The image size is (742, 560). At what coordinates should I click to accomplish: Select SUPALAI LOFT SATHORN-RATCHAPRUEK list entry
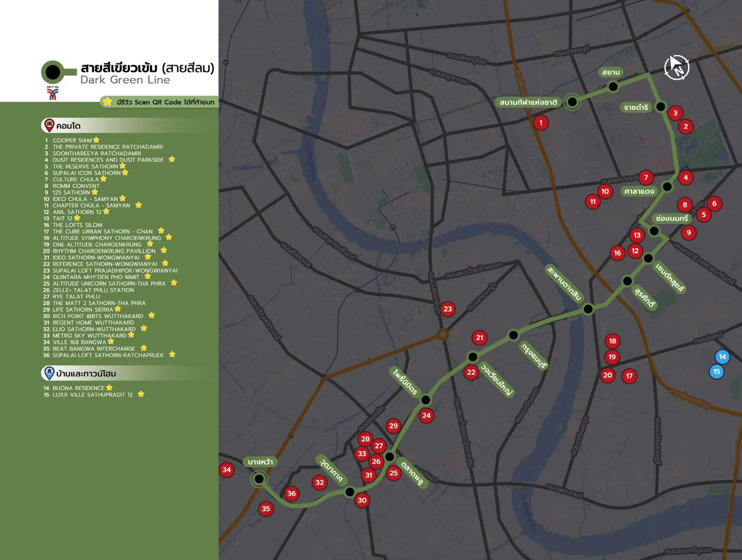click(x=108, y=355)
